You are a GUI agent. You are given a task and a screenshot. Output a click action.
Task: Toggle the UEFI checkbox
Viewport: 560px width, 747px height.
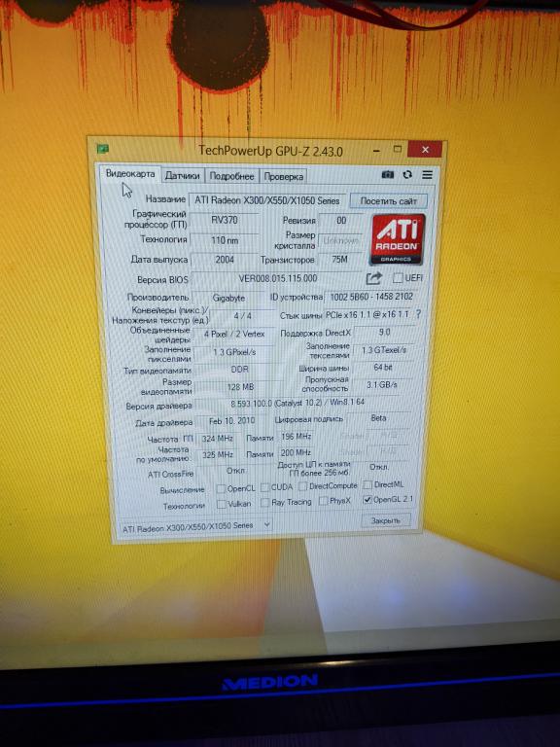[x=398, y=277]
